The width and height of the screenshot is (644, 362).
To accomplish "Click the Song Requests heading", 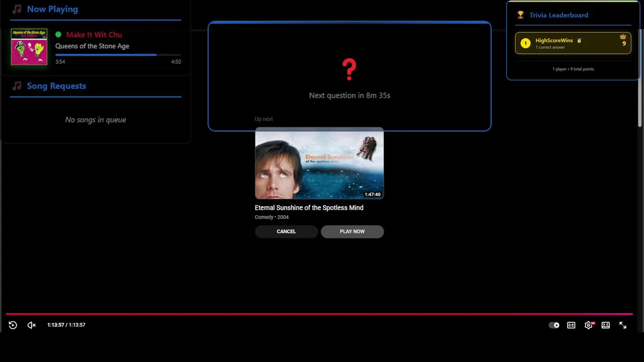I will [56, 86].
